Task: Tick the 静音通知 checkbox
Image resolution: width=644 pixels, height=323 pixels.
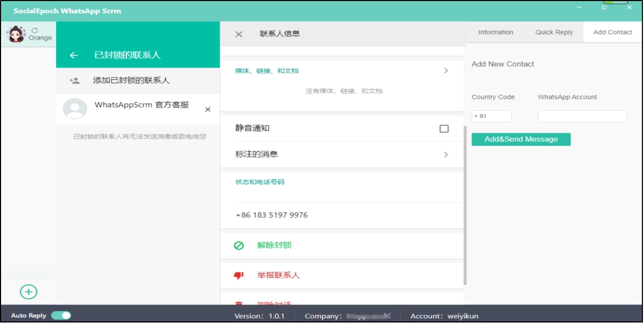Action: tap(444, 128)
